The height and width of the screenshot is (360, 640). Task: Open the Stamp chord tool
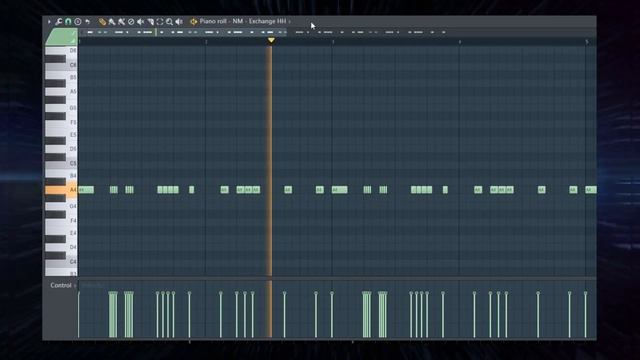coord(78,22)
